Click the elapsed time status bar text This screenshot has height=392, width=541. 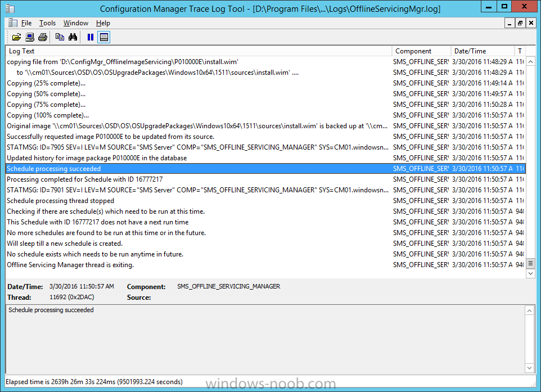tap(94, 382)
